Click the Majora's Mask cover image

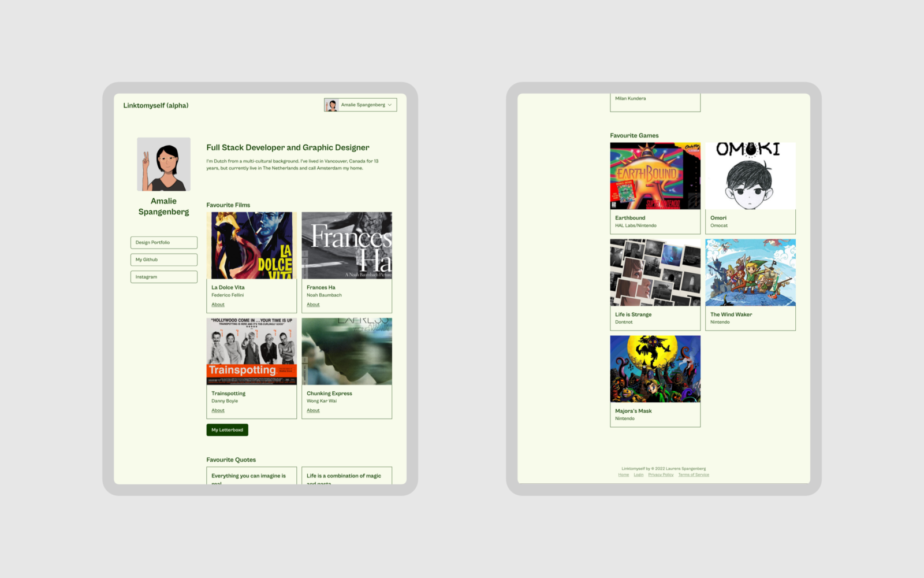pyautogui.click(x=655, y=369)
